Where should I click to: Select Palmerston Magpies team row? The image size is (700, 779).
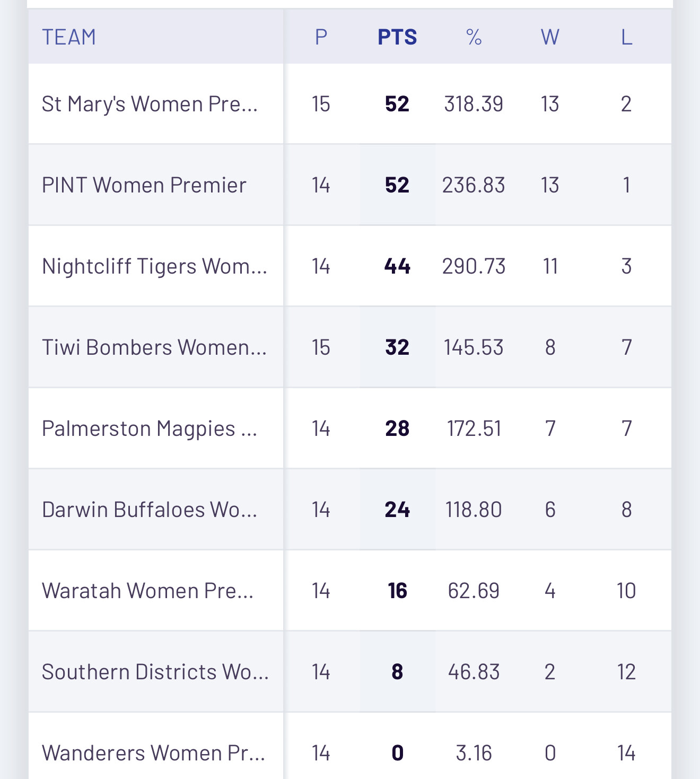(350, 428)
